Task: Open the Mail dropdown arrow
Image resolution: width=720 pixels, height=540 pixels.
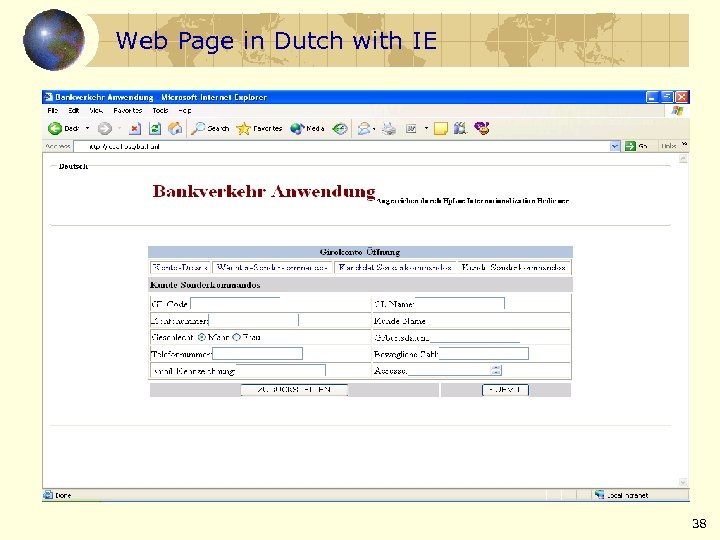Action: 374,129
